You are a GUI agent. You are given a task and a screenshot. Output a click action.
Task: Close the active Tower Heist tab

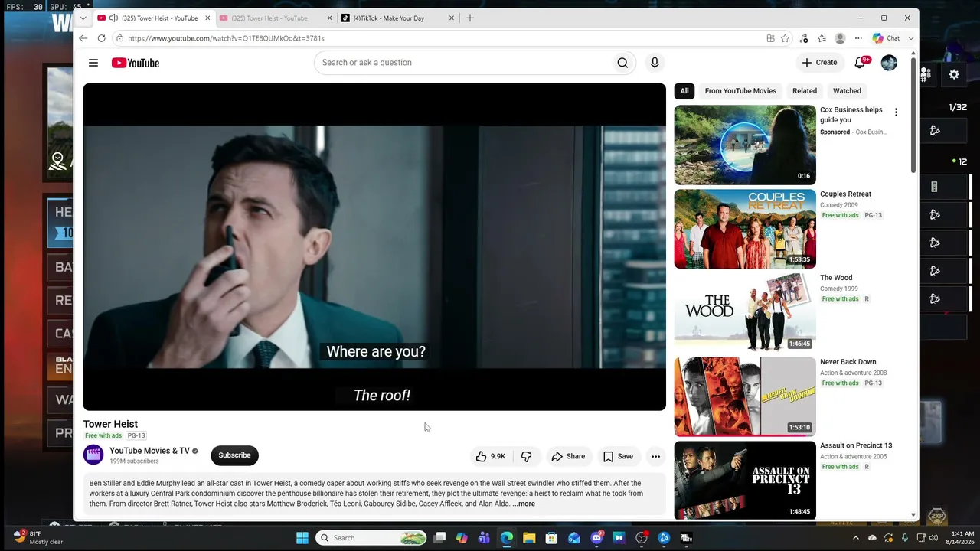pos(207,18)
